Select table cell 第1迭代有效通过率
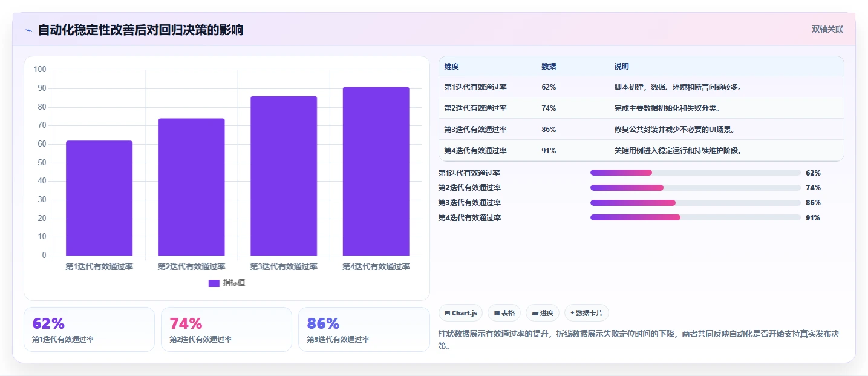This screenshot has height=376, width=868. click(x=475, y=87)
